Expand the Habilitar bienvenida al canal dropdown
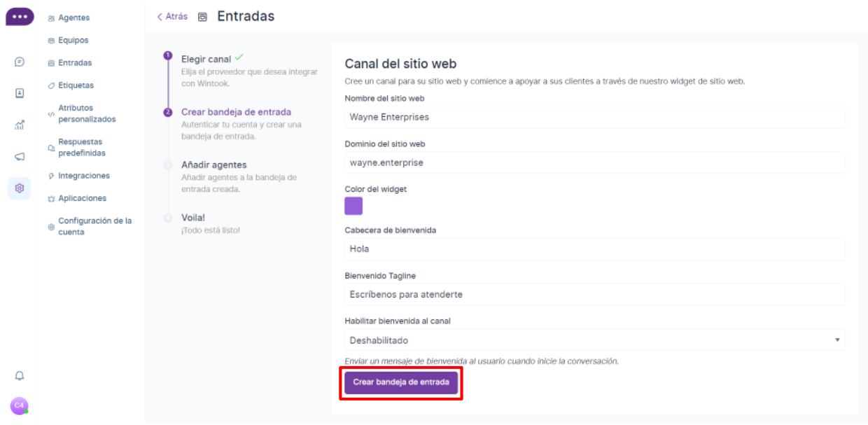 click(594, 340)
